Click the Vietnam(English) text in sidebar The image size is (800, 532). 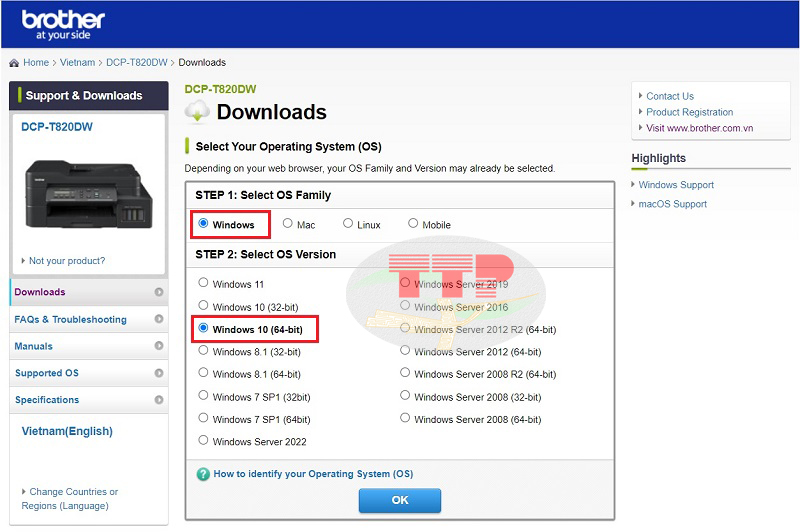[x=67, y=431]
